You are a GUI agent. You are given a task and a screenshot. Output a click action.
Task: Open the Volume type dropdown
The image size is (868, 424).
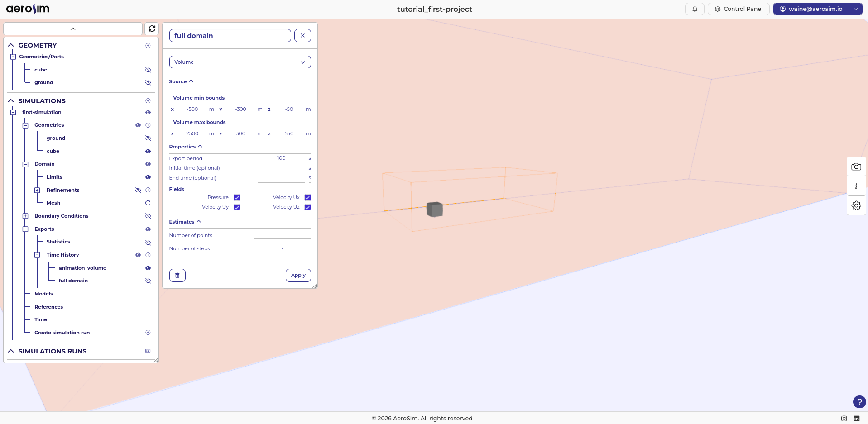coord(240,62)
